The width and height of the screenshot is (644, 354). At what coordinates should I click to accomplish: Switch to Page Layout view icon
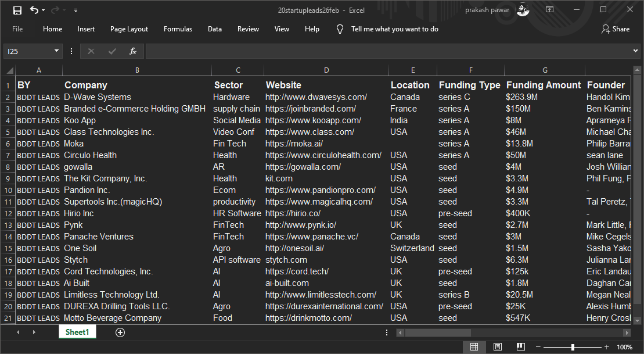(497, 347)
